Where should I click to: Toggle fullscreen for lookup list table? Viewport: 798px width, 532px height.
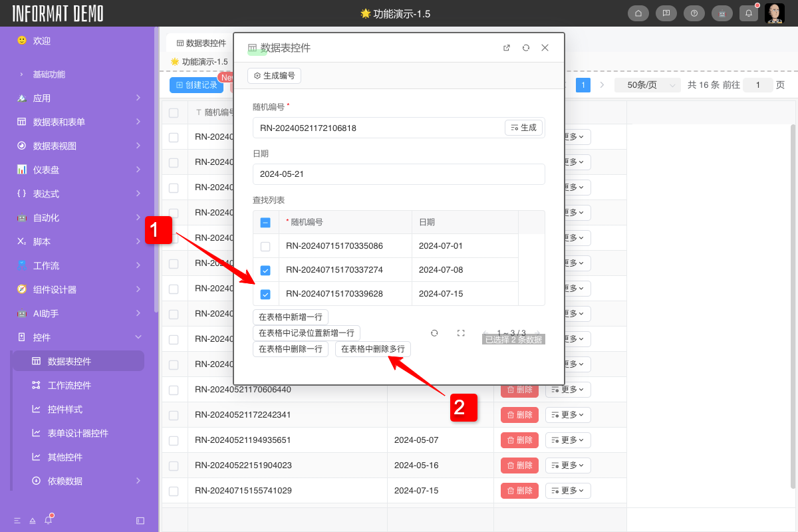461,333
